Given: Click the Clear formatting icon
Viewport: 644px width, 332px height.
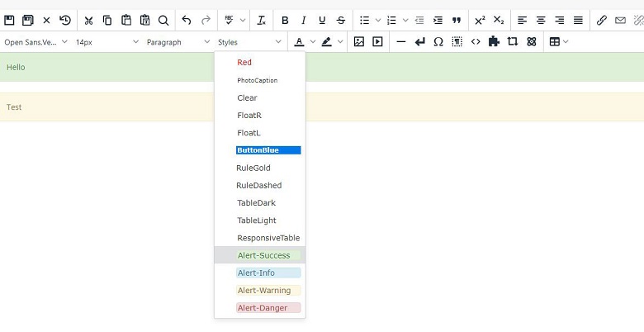Looking at the screenshot, I should pyautogui.click(x=261, y=20).
